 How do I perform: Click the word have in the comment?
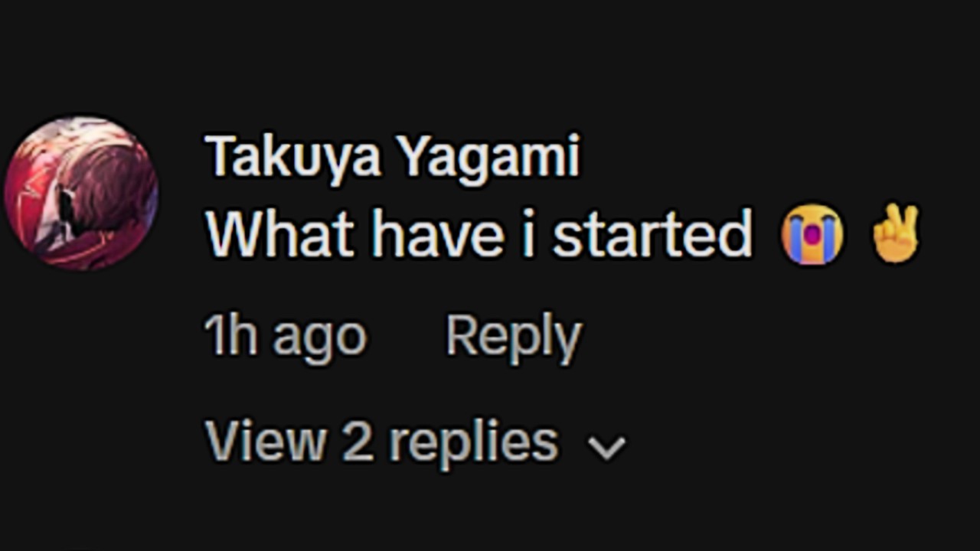coord(438,233)
